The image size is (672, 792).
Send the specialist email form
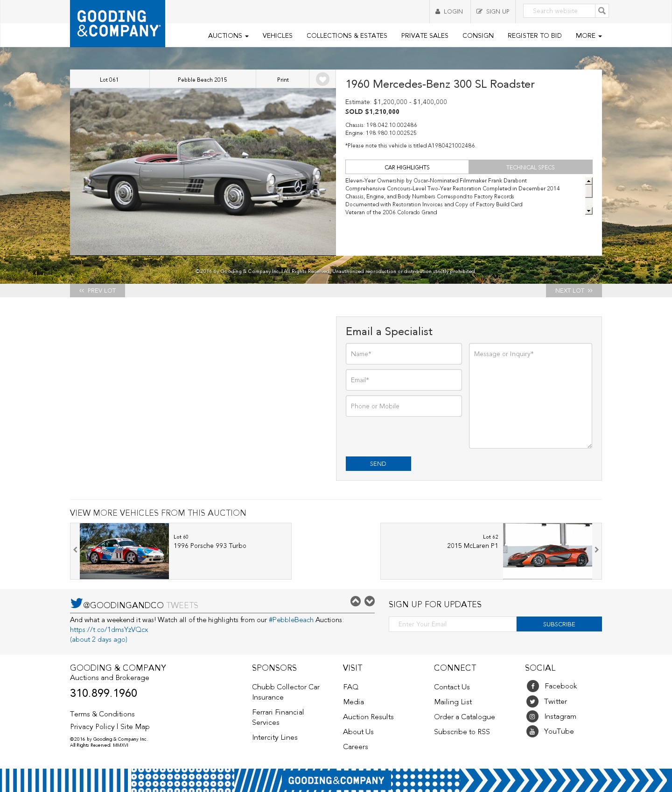click(x=378, y=463)
